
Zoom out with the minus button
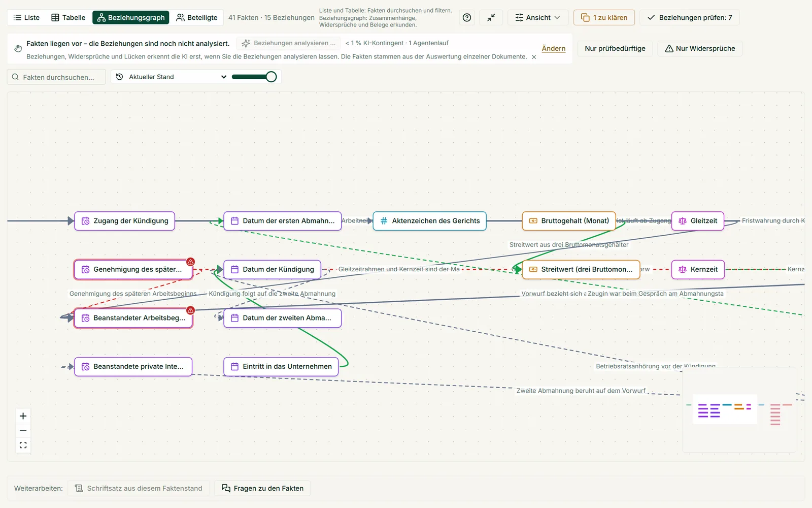pyautogui.click(x=23, y=431)
